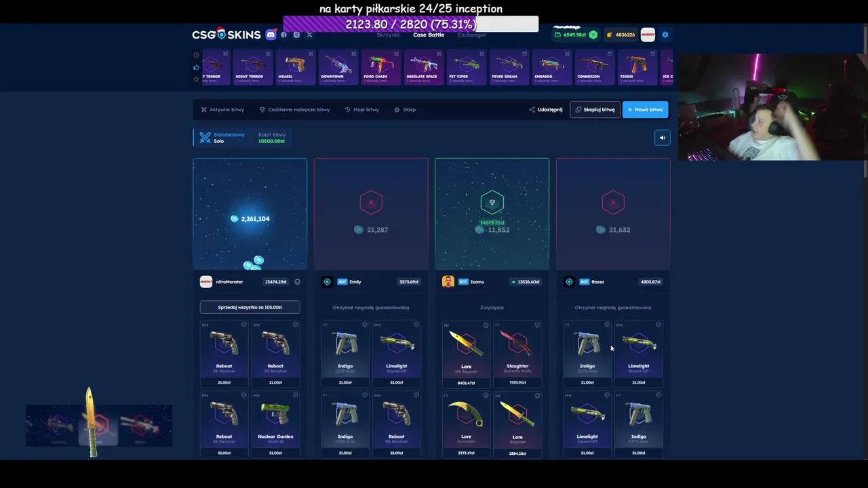
Task: Select the Slaughter Butterfly Knife item
Action: click(x=517, y=354)
